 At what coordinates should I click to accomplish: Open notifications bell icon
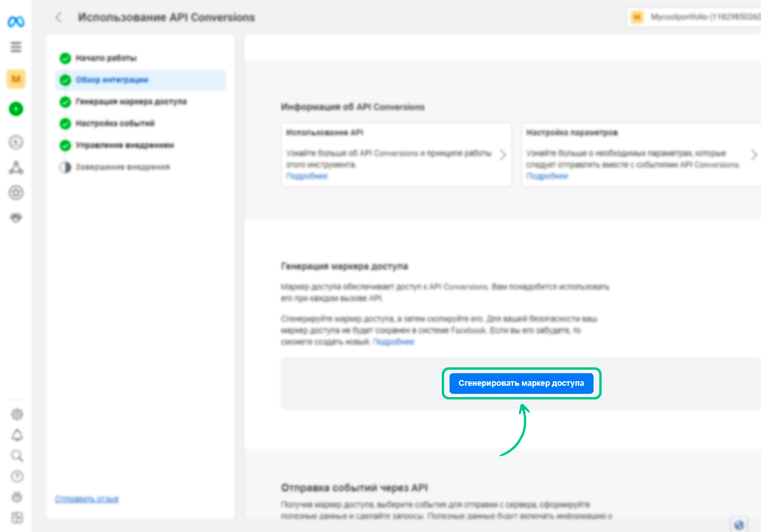[17, 435]
